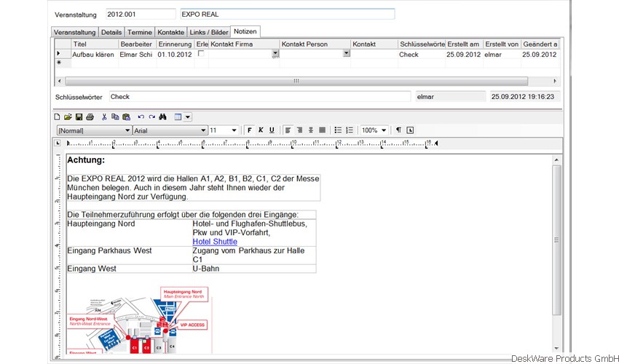Toggle the Erledigt checkbox for Aufbau klären
This screenshot has width=619, height=364.
coord(201,53)
